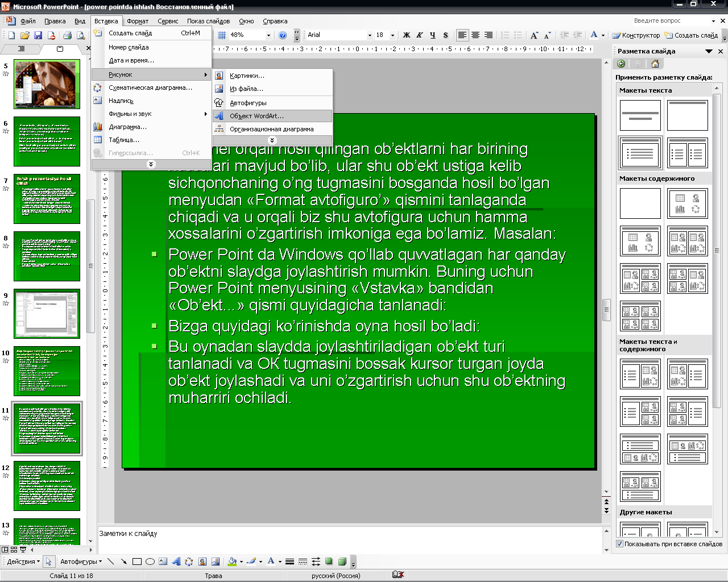Select Objects pointer tool
Viewport: 728px width, 582px height.
click(49, 562)
